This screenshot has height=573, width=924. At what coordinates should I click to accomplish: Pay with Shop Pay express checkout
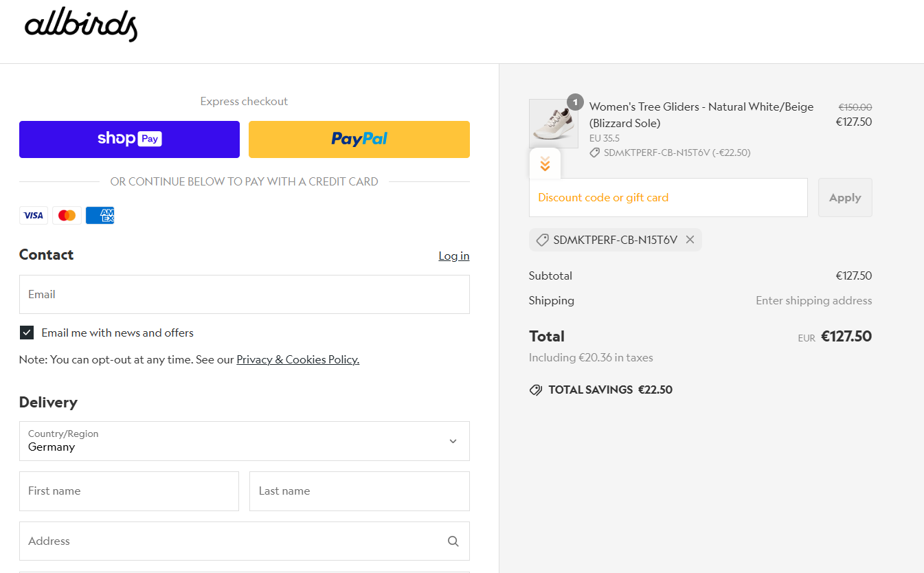coord(129,139)
